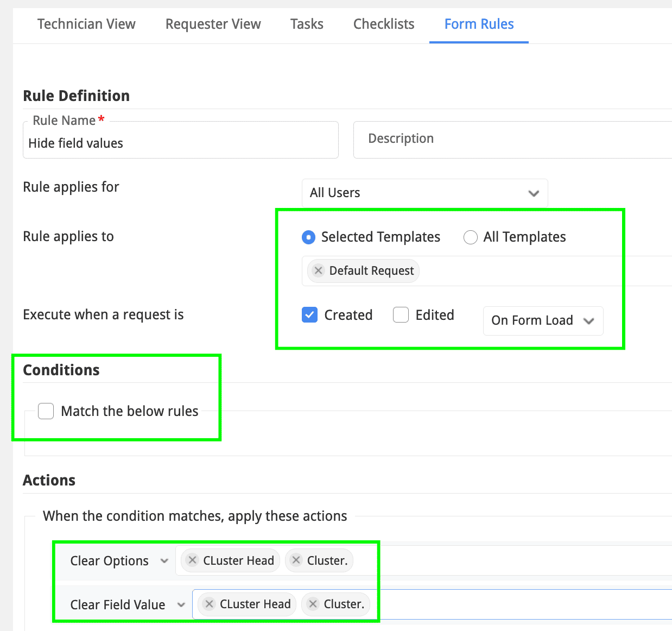
Task: Open the All Users dropdown
Action: 424,193
